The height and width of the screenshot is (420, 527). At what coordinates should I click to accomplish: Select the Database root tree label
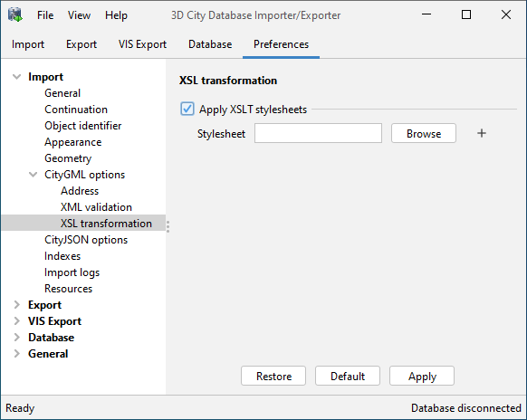(x=51, y=338)
